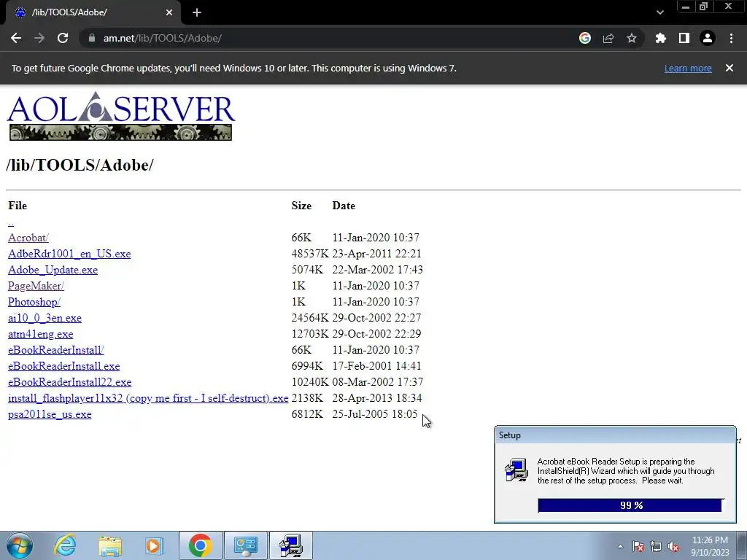The image size is (747, 560).
Task: Click the date 25-Jul-2005 18:05
Action: pos(374,414)
